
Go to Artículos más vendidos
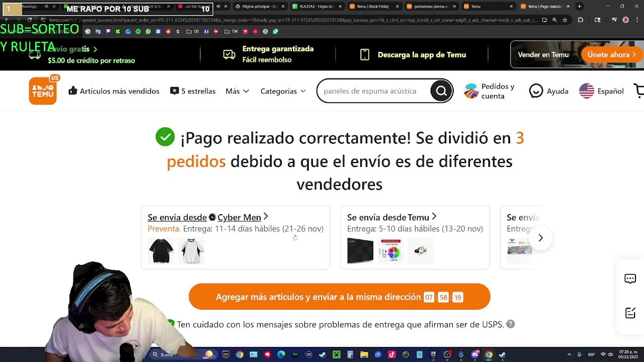point(114,91)
